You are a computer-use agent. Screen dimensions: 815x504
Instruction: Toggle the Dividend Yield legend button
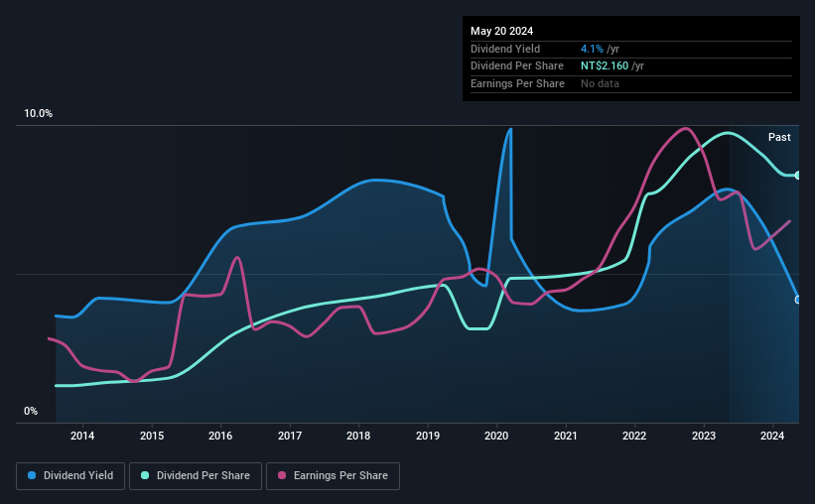[70, 476]
